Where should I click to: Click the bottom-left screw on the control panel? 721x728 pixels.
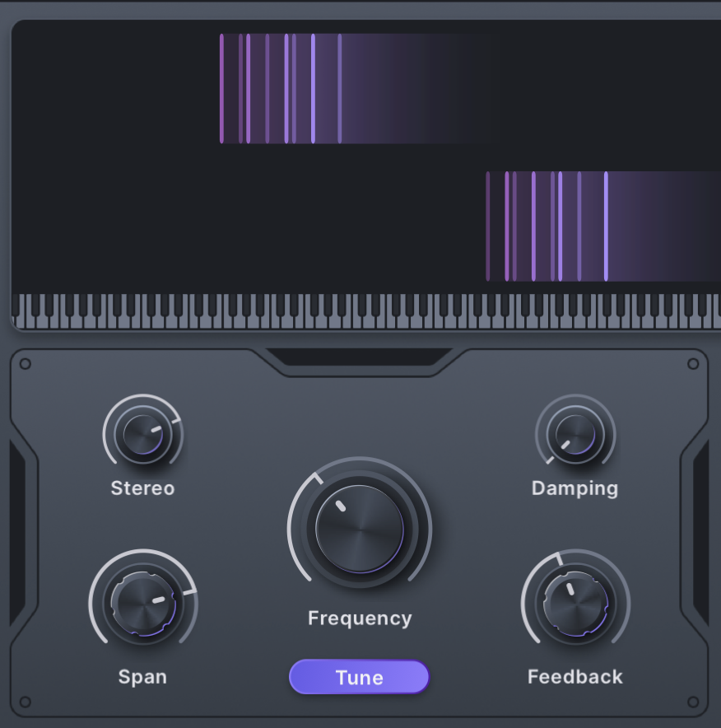(26, 702)
